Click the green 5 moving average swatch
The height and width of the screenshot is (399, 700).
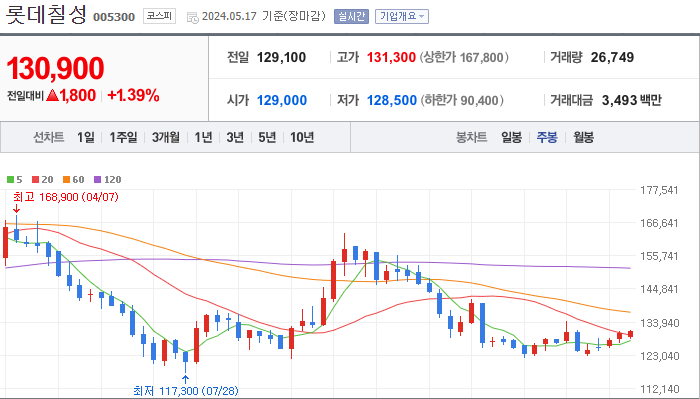(x=11, y=179)
